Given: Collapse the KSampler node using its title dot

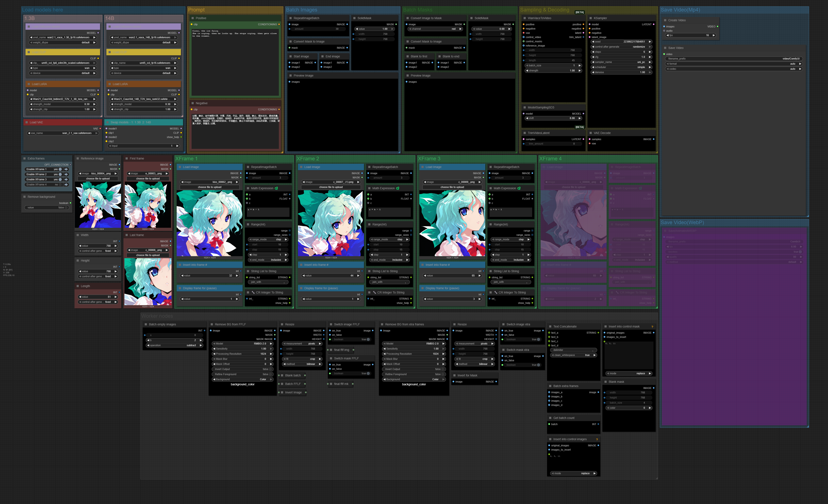Looking at the screenshot, I should pos(590,18).
